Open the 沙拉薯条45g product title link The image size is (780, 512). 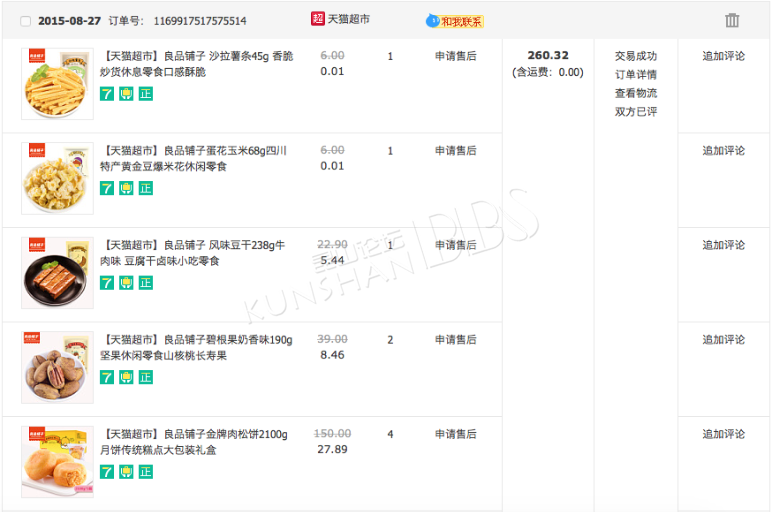(x=197, y=64)
